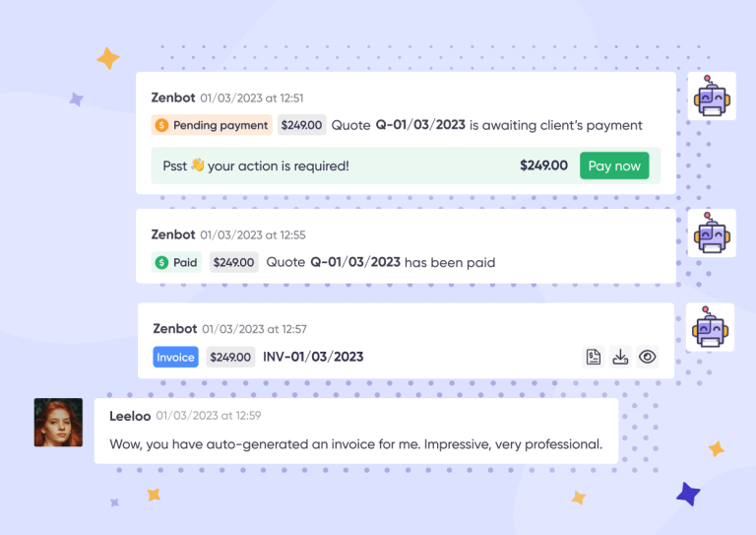Open quote Q-01/03/2023 in pending payment message
This screenshot has height=535, width=756.
[x=420, y=125]
